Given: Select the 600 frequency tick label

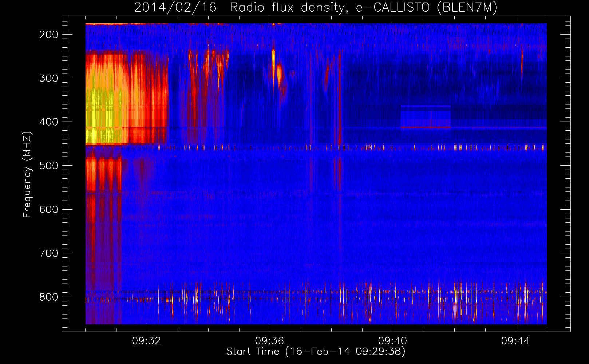Looking at the screenshot, I should coord(49,209).
